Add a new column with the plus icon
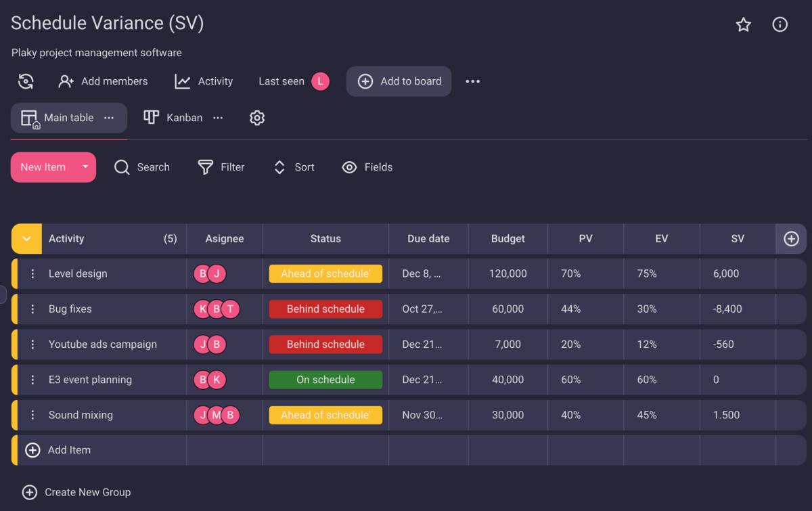 (790, 238)
